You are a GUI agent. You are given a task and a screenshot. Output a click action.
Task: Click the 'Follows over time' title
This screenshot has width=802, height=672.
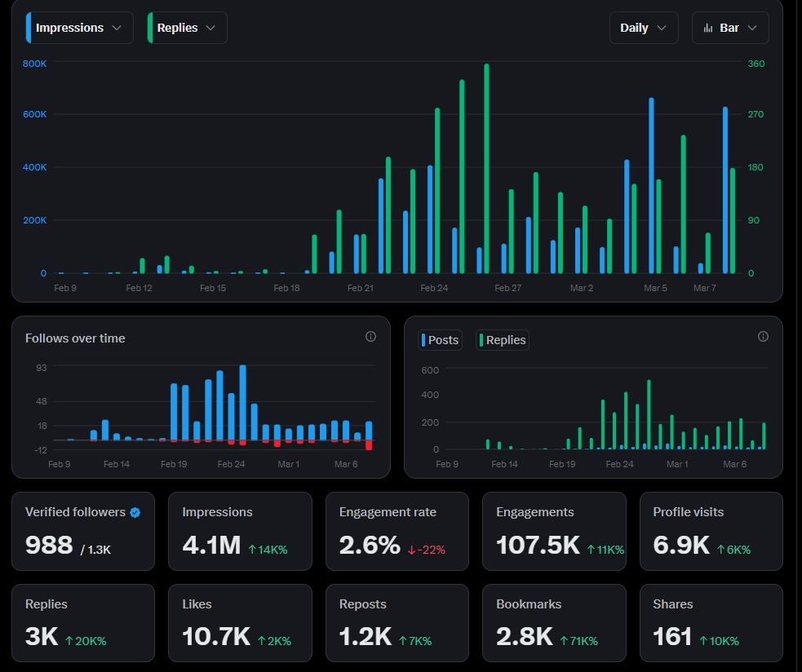[x=75, y=338]
